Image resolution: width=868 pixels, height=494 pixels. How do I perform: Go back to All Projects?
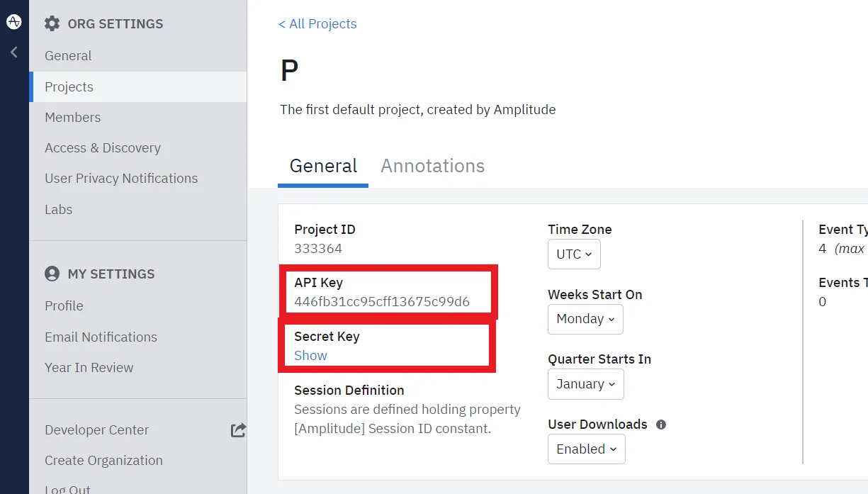point(317,23)
